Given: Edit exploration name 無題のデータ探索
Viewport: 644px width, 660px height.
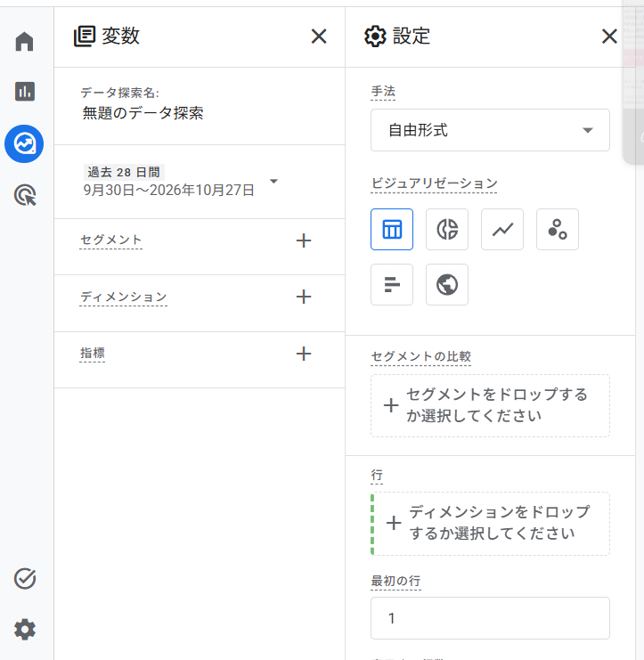Looking at the screenshot, I should point(143,113).
